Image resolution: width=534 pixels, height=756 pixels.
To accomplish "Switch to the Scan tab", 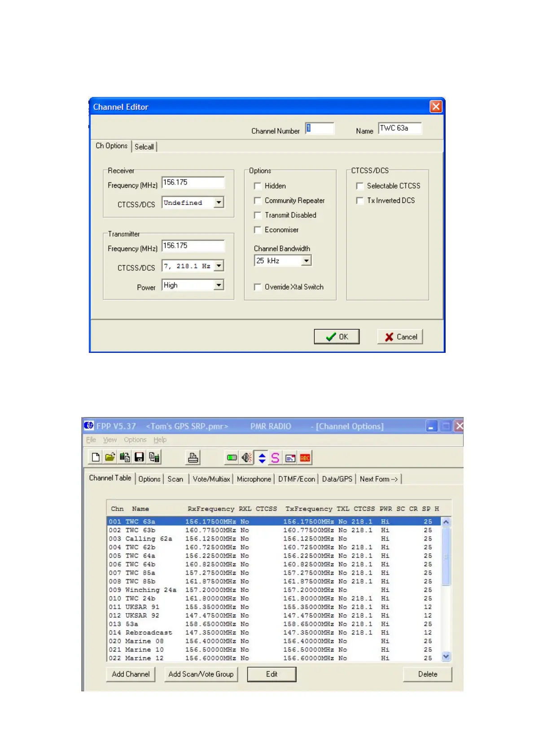I will tap(175, 479).
